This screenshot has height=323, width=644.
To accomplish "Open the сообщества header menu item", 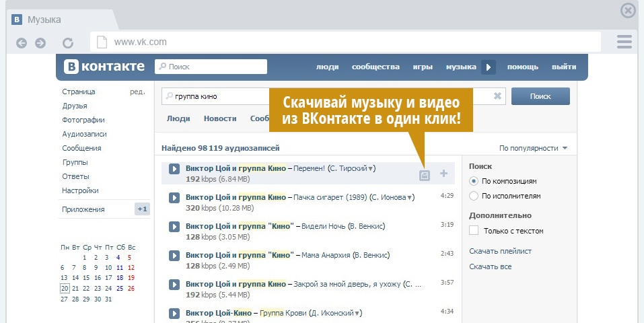I will coord(375,67).
